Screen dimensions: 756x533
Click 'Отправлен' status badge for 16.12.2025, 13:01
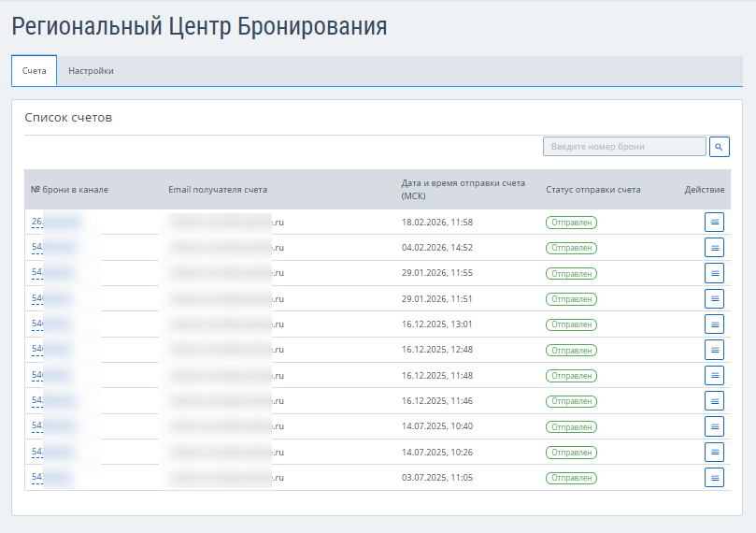coord(571,324)
